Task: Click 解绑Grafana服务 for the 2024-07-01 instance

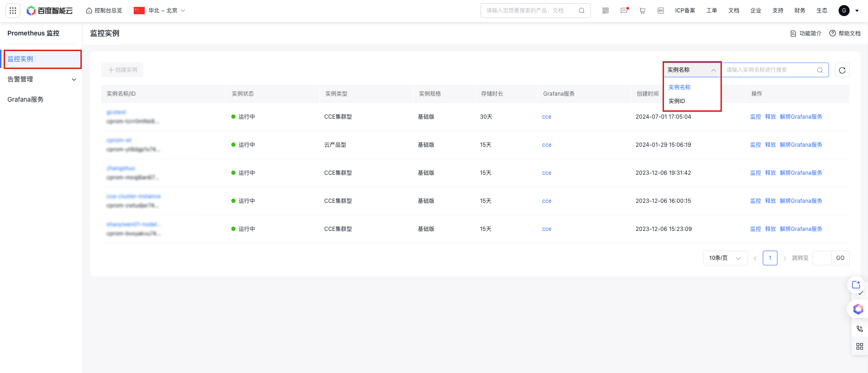Action: pyautogui.click(x=801, y=117)
